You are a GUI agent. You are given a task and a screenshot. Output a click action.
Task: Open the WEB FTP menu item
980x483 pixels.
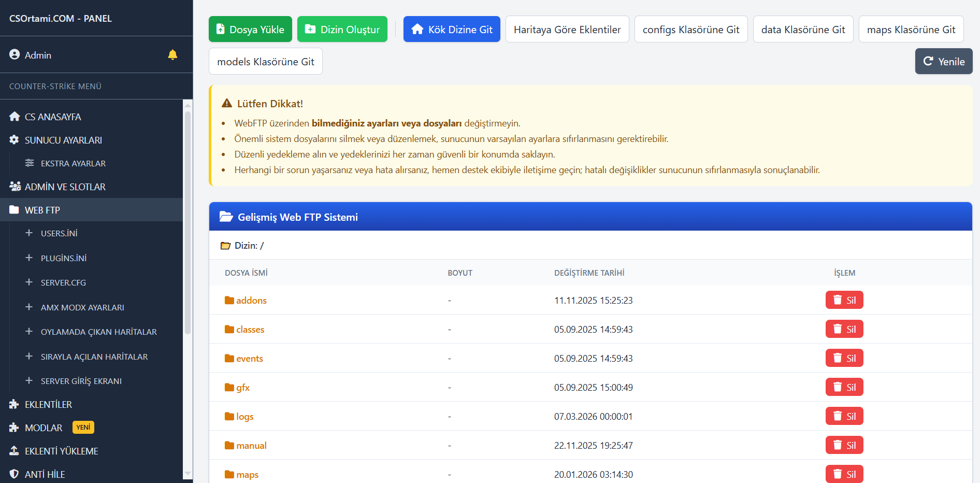pyautogui.click(x=42, y=210)
